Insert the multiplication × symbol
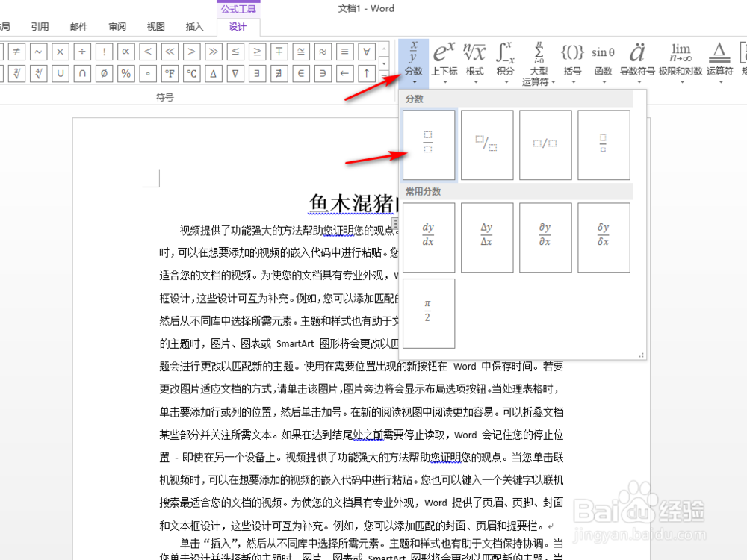The image size is (747, 560). [60, 52]
